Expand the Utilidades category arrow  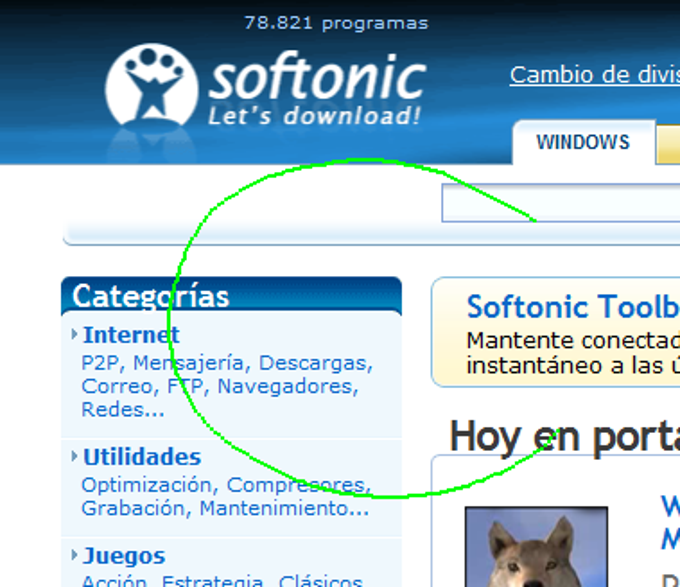tap(74, 456)
